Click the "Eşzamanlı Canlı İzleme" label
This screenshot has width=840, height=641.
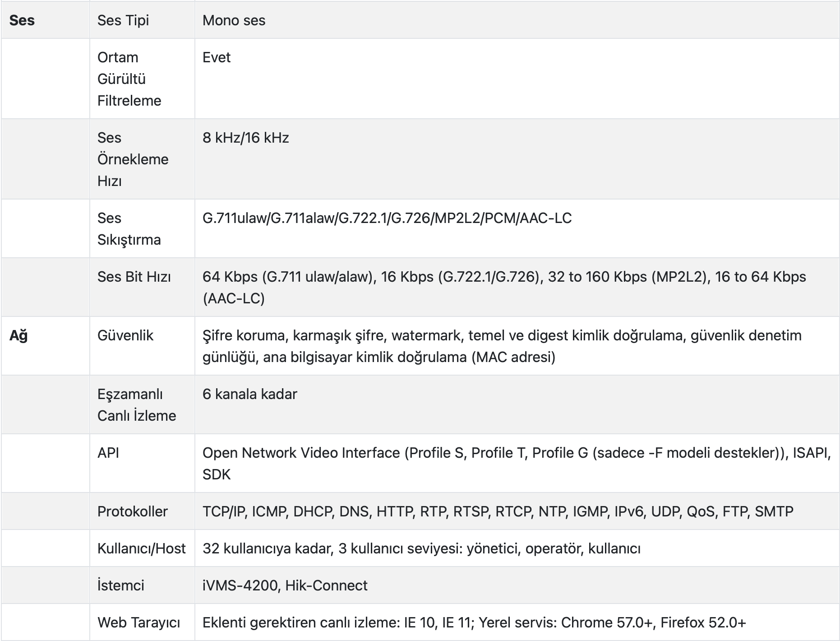(137, 405)
